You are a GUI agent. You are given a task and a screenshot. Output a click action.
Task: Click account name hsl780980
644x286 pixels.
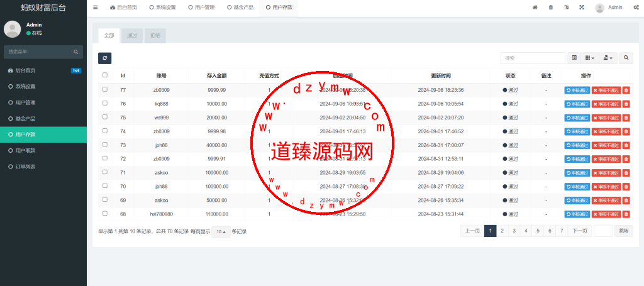[x=162, y=214]
